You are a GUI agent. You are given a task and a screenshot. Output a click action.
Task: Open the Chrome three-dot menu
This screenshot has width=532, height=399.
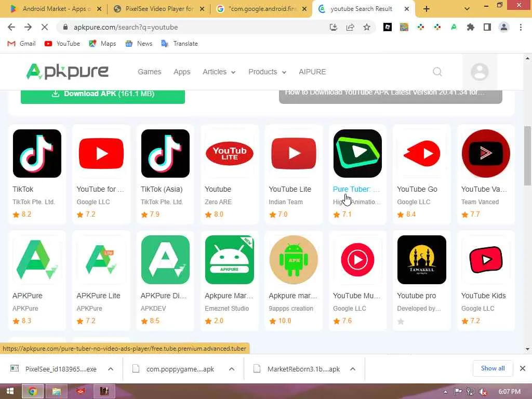[x=521, y=27]
